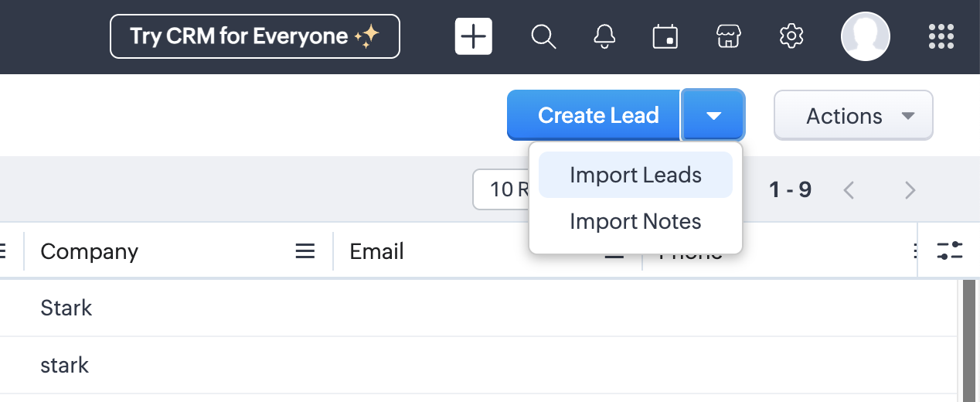Viewport: 980px width, 402px height.
Task: Click Try CRM for Everyone button
Action: pos(255,36)
